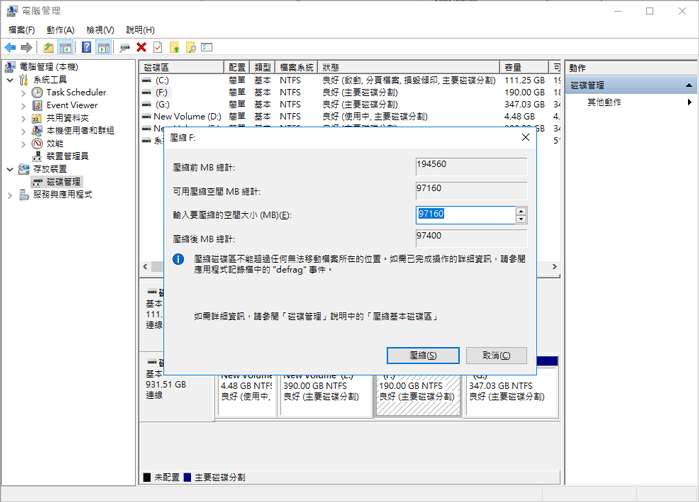Click the 壓縮(S) button
699x502 pixels.
(x=423, y=355)
